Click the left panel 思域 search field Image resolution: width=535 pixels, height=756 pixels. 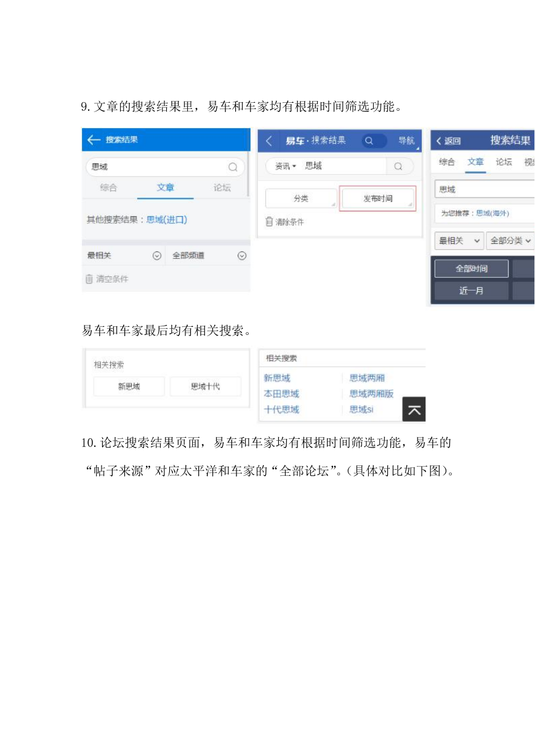click(x=164, y=167)
